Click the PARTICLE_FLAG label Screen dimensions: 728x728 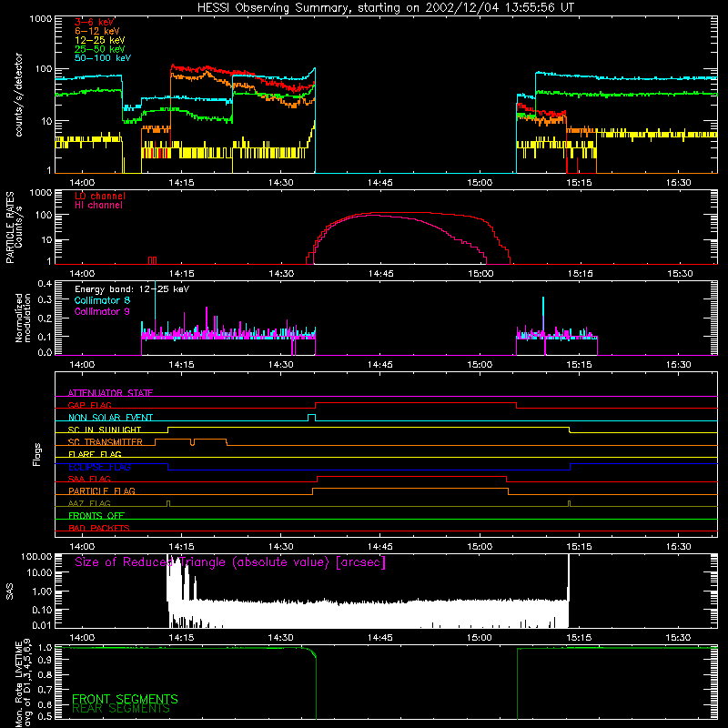point(102,490)
